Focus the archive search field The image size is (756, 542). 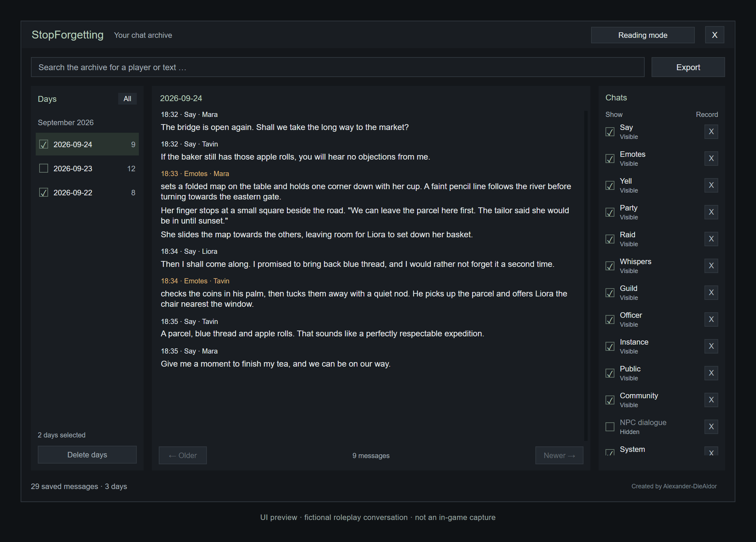click(337, 67)
